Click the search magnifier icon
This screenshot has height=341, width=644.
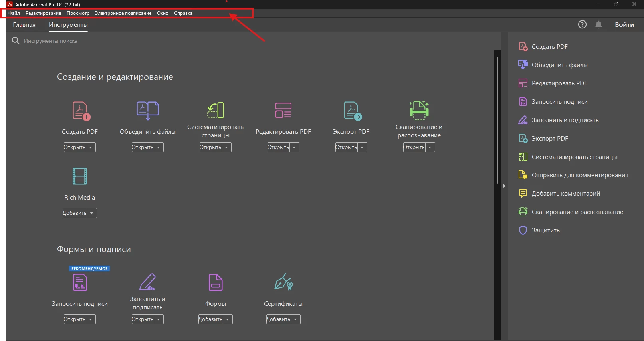16,41
